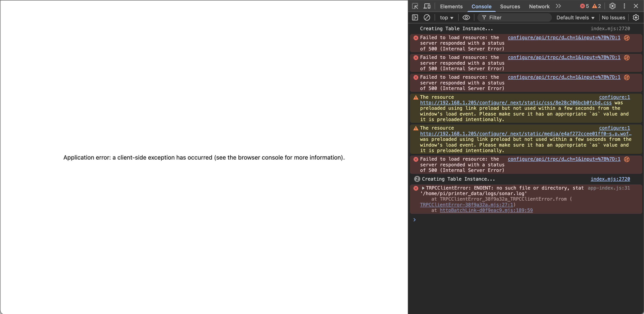Activate the inspect element picker icon
The image size is (644, 314).
point(415,6)
